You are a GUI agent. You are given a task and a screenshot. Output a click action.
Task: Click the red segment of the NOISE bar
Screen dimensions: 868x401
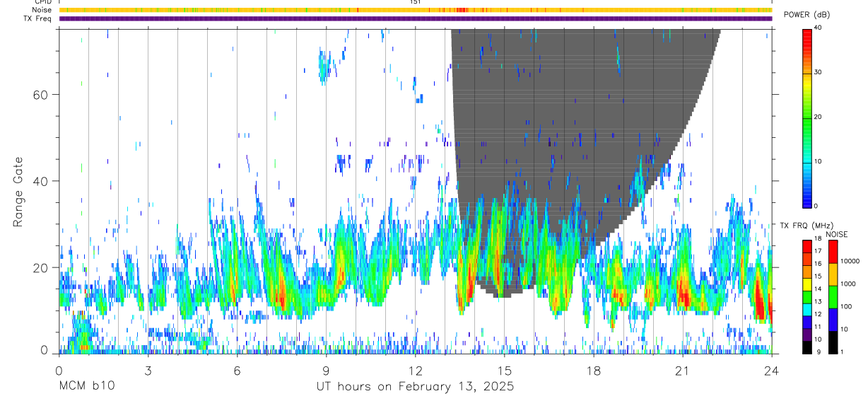click(833, 252)
